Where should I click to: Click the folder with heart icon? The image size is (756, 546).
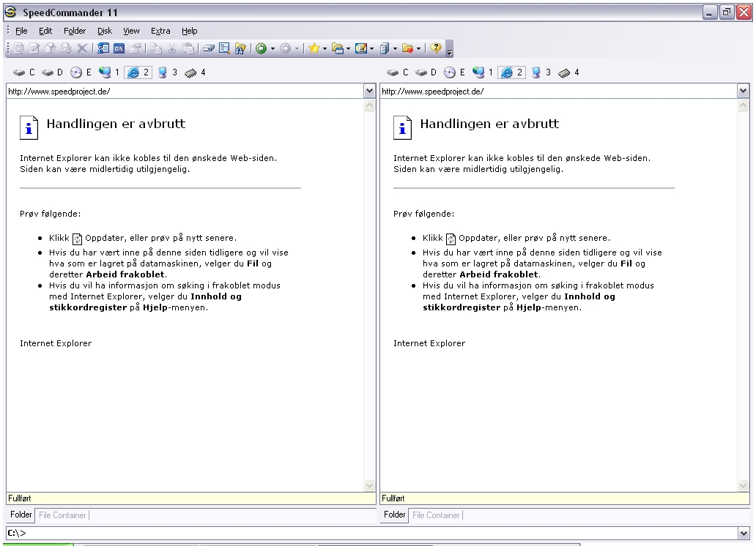(408, 48)
